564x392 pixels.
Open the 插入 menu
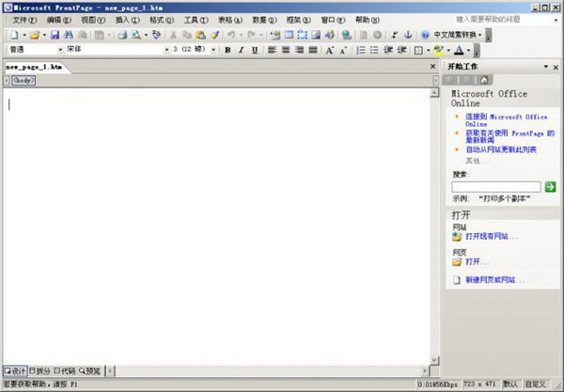[127, 20]
